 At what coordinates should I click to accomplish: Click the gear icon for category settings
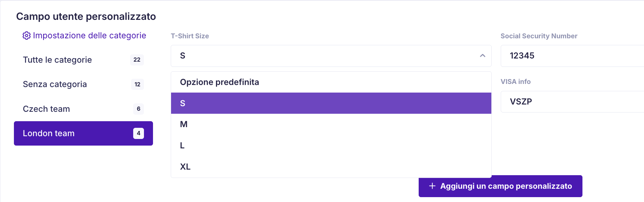[26, 36]
